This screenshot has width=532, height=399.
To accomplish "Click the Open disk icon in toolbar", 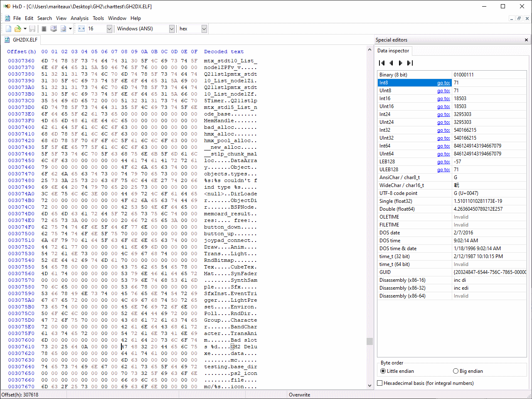I will 54,29.
